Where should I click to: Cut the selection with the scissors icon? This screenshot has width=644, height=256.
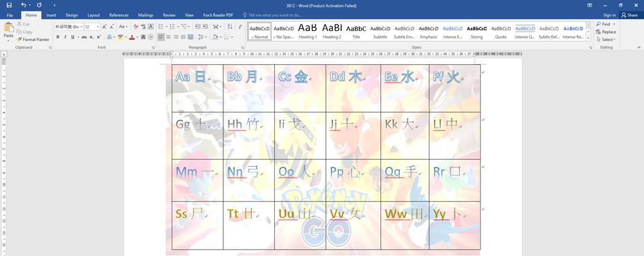point(19,25)
